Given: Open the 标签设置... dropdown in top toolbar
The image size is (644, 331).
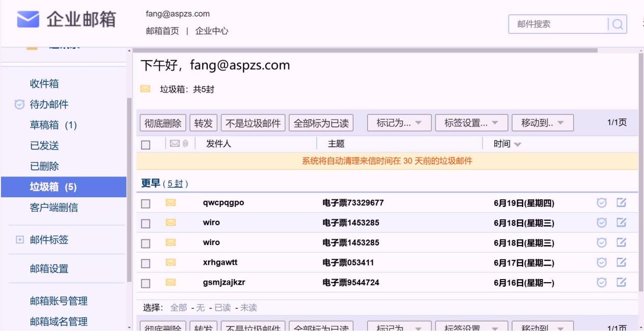Looking at the screenshot, I should (472, 123).
